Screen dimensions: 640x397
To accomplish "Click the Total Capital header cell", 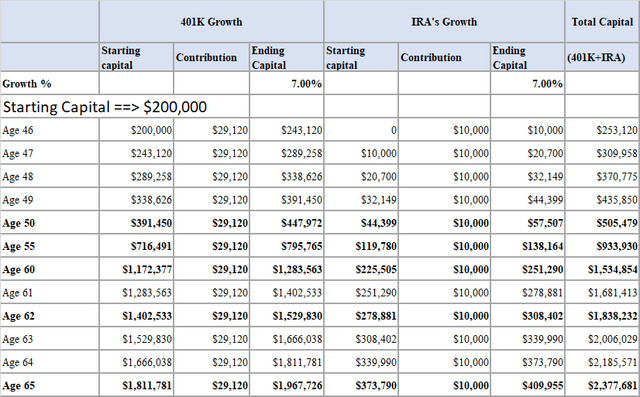I will click(602, 22).
